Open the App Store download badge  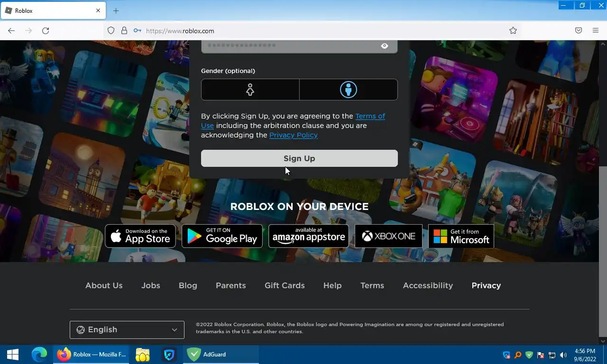(140, 236)
